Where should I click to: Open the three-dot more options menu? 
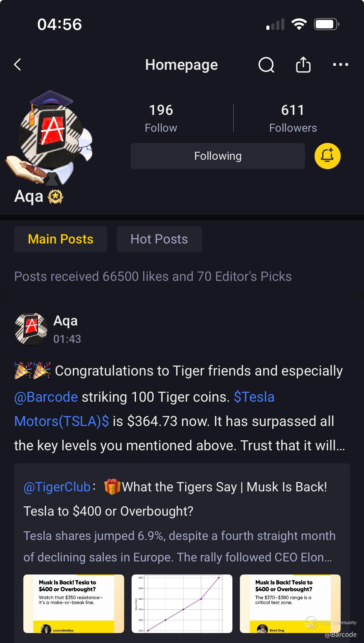point(340,65)
